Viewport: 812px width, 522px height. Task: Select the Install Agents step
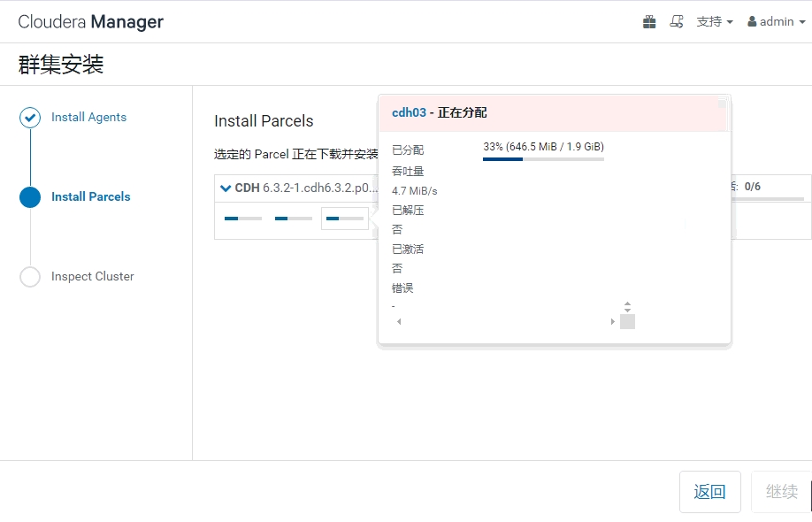[88, 117]
